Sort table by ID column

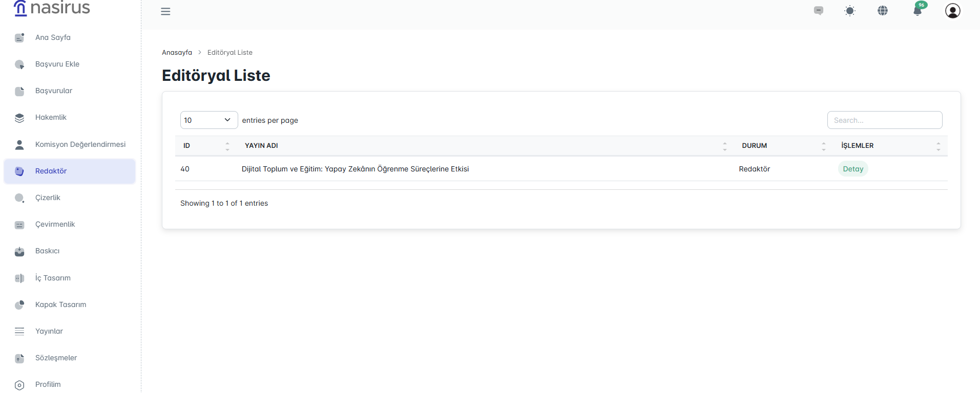point(205,146)
